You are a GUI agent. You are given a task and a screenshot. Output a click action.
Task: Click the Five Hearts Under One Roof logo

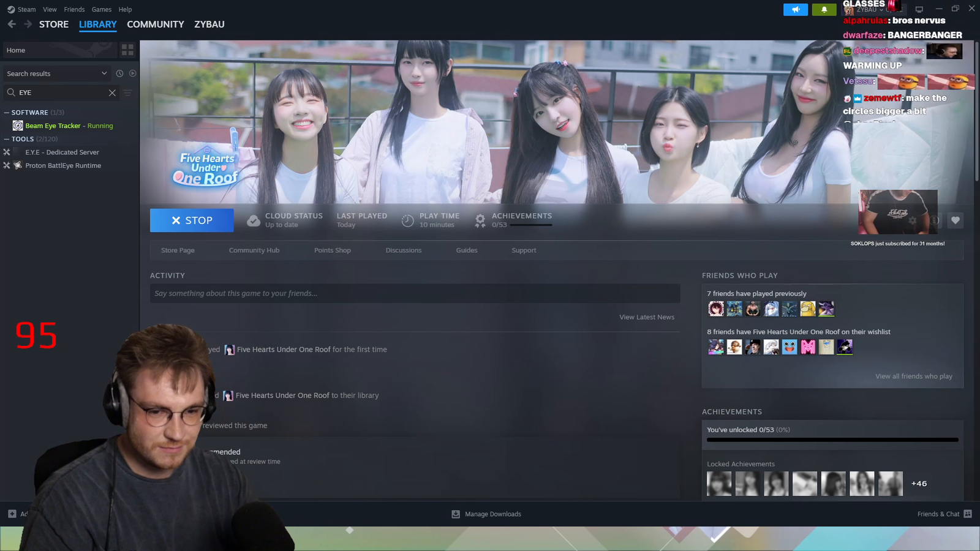pyautogui.click(x=206, y=165)
